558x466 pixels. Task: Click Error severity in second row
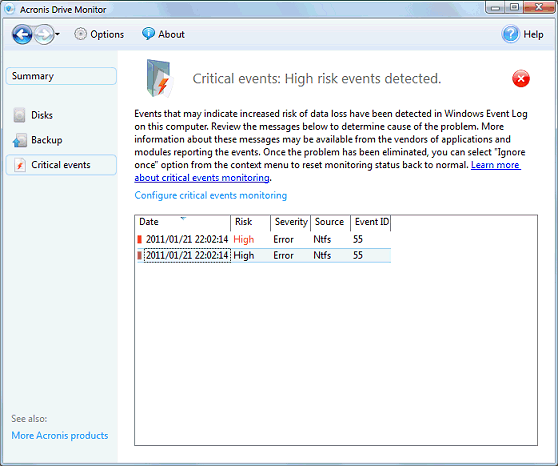[x=283, y=256]
